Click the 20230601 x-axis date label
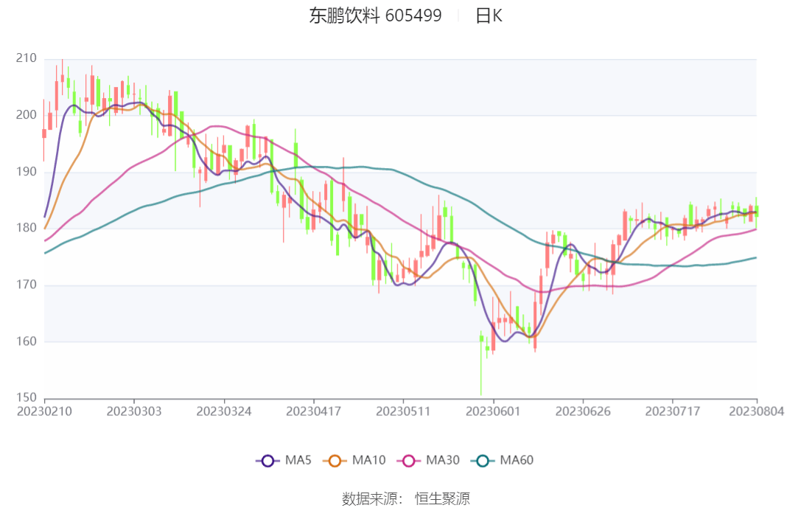This screenshot has width=812, height=508. (492, 411)
